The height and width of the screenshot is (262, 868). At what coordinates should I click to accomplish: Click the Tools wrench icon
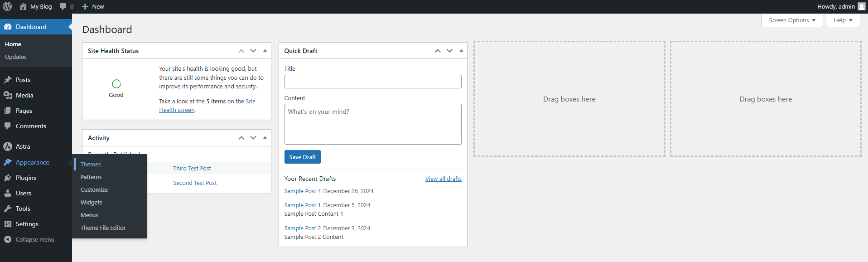point(8,209)
